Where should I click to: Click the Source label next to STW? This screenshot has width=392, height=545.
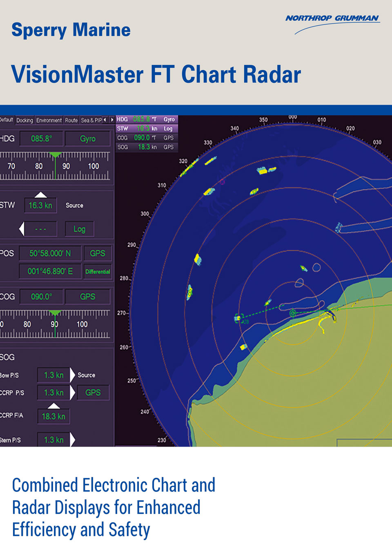pos(74,205)
